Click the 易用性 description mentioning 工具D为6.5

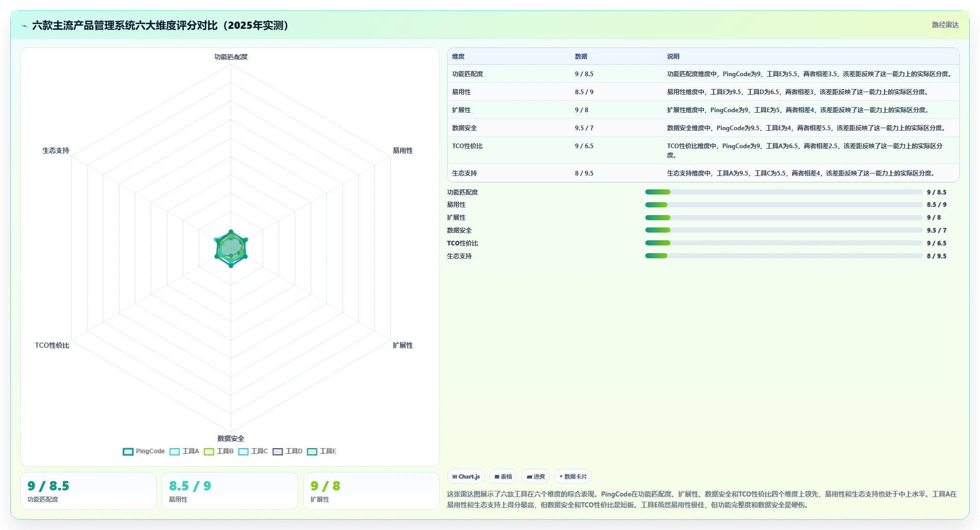tap(797, 92)
